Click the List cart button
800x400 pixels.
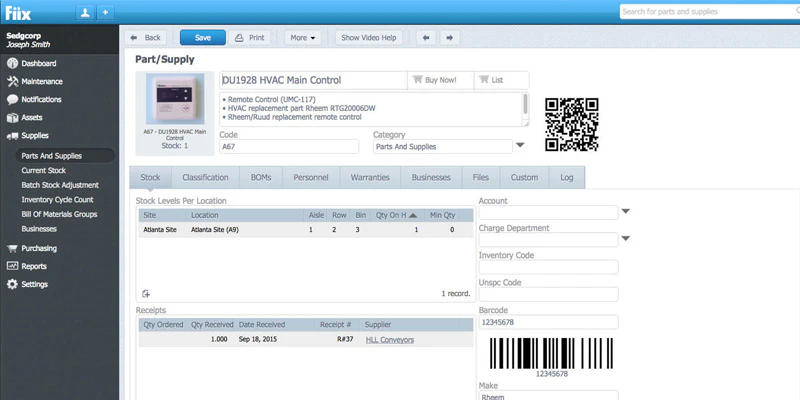(x=502, y=80)
